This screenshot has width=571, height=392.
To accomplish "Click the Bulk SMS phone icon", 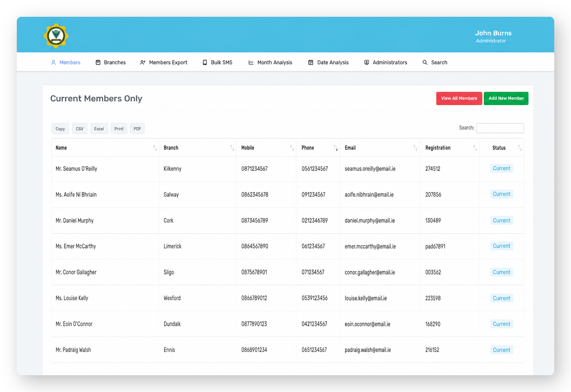I will point(205,62).
